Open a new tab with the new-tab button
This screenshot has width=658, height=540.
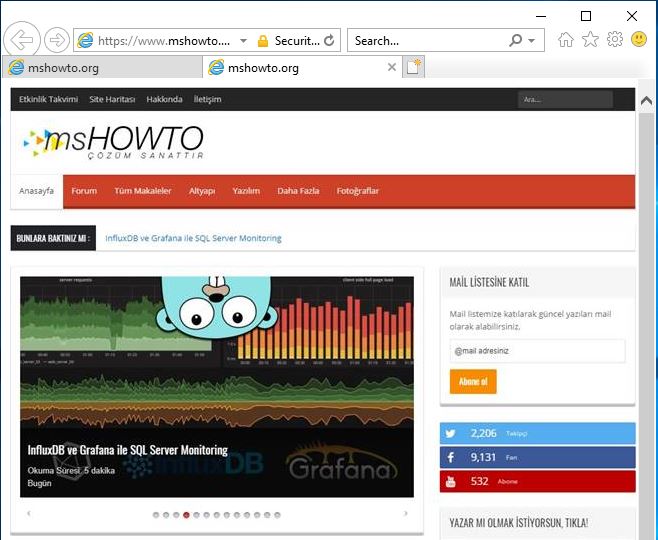click(413, 67)
